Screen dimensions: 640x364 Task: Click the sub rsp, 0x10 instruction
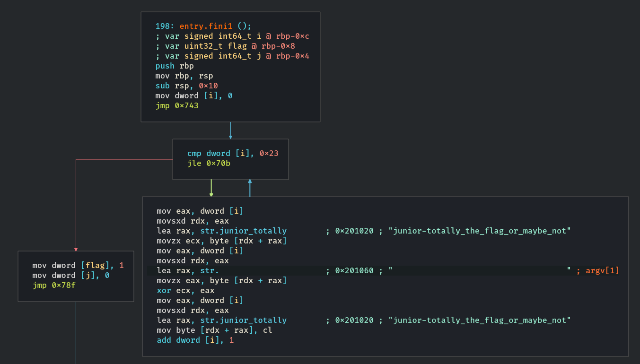tap(186, 86)
